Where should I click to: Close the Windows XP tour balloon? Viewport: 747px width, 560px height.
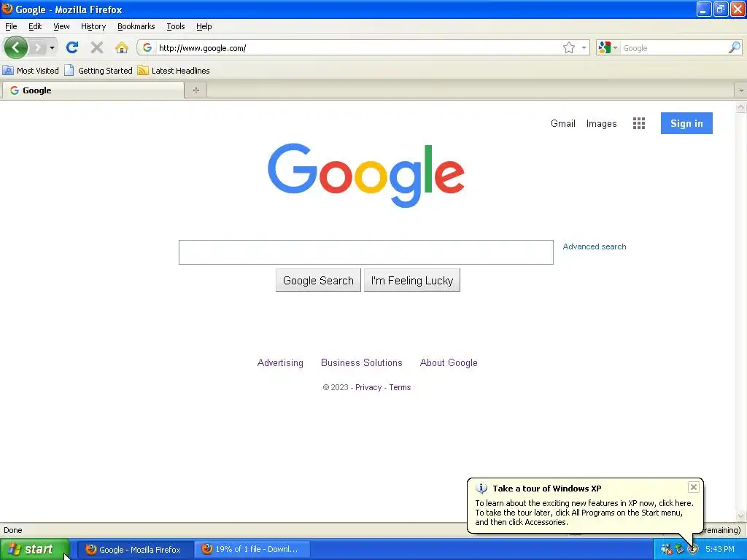[x=694, y=486]
